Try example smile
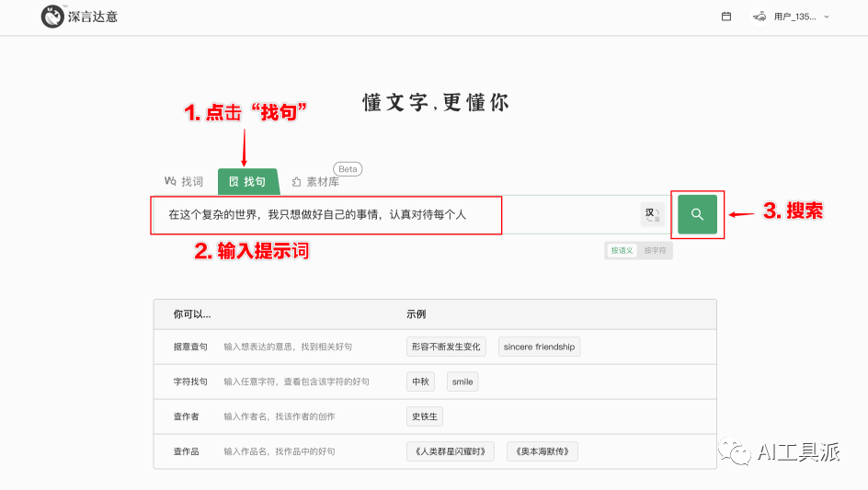Viewport: 868px width, 490px height. pos(463,382)
